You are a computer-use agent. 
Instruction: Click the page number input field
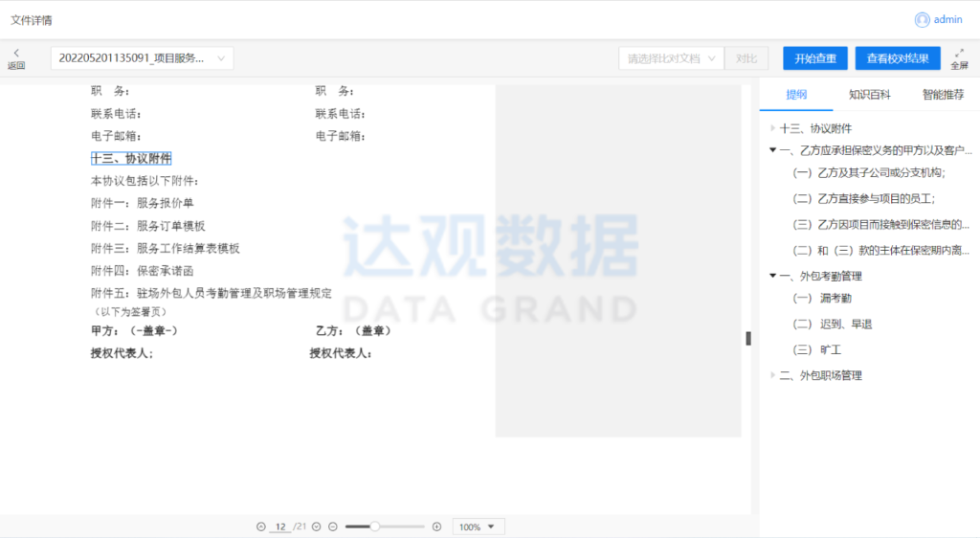point(280,527)
